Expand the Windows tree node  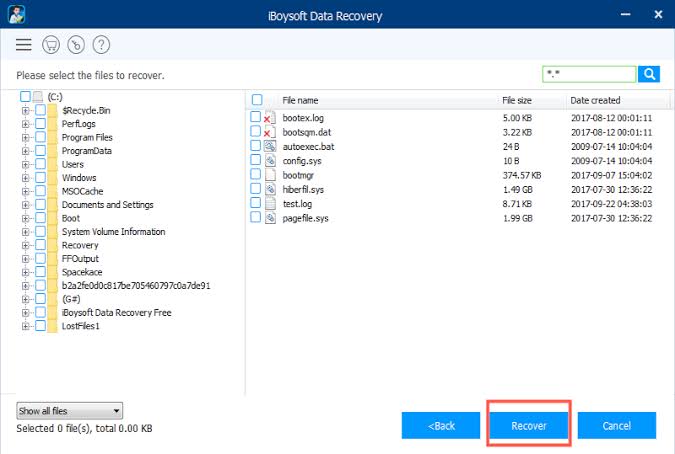(x=25, y=178)
